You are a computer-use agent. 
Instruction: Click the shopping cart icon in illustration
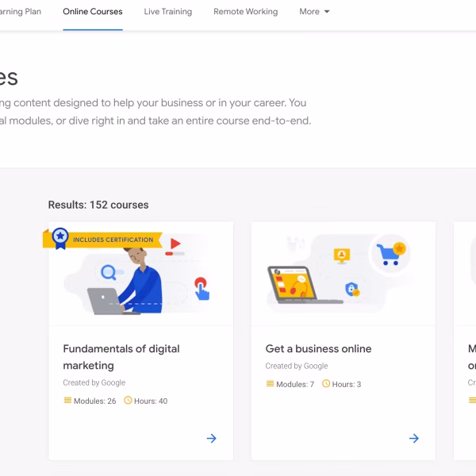pyautogui.click(x=390, y=254)
